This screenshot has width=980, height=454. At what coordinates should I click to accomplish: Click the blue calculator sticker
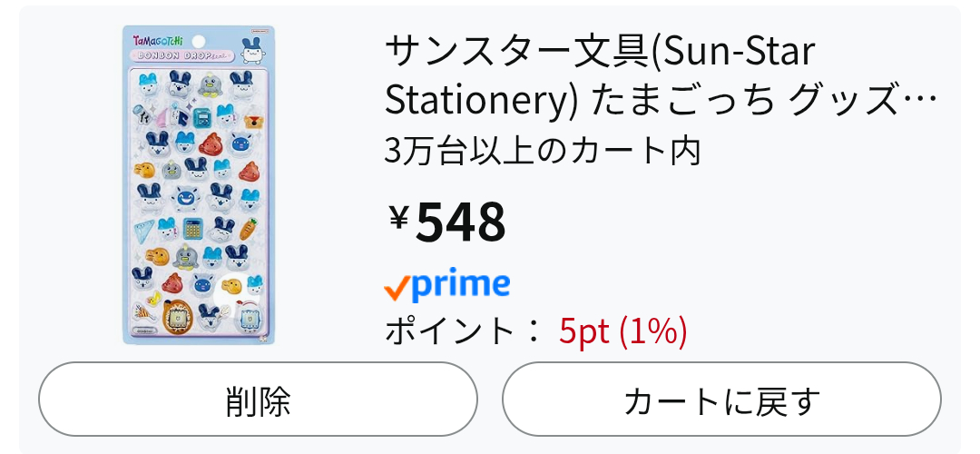(x=191, y=227)
